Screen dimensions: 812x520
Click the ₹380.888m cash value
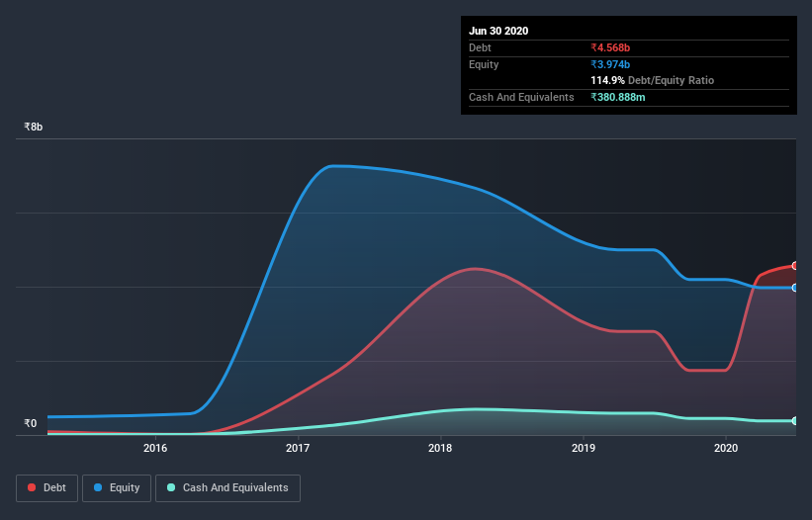coord(618,97)
